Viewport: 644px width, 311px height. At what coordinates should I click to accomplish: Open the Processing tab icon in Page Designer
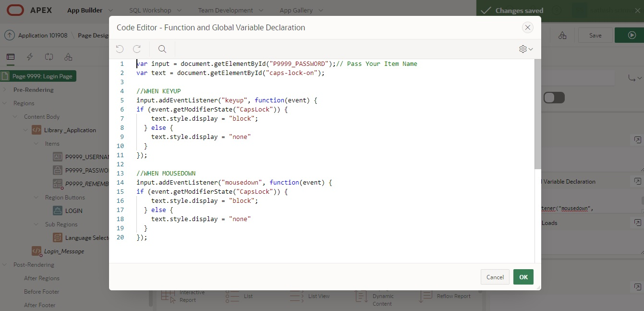point(49,57)
